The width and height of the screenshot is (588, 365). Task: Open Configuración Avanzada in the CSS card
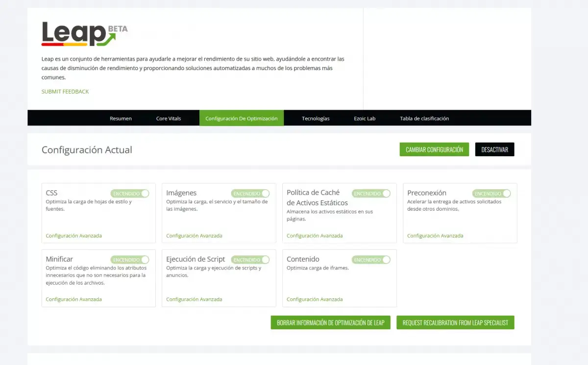coord(74,236)
